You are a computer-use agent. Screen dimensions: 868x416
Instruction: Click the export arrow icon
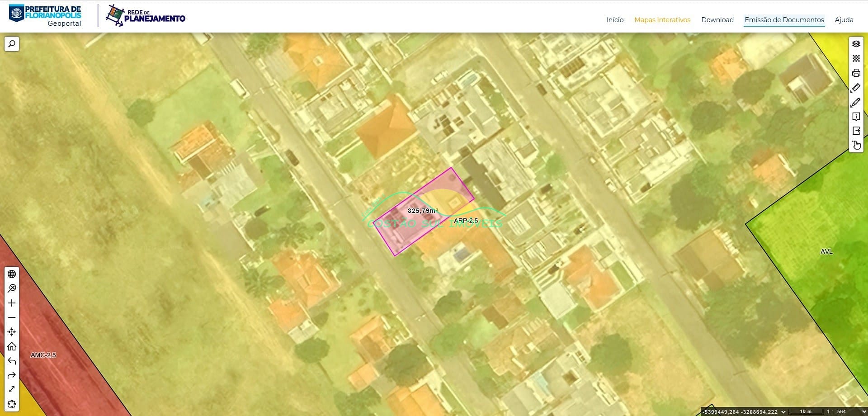(x=856, y=131)
